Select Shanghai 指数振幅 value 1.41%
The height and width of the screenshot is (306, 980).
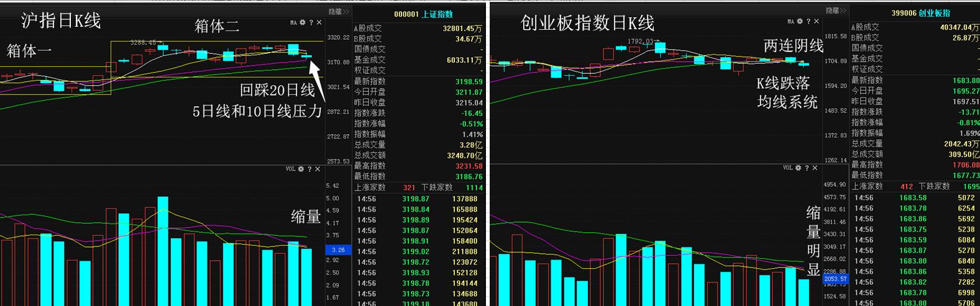click(472, 134)
